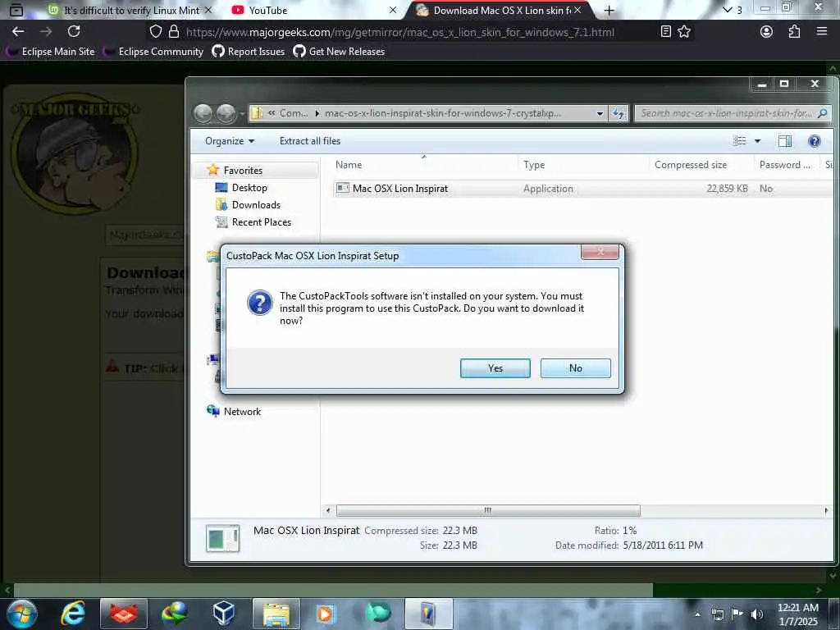The height and width of the screenshot is (630, 840).
Task: Sort by the Type column header
Action: 534,165
